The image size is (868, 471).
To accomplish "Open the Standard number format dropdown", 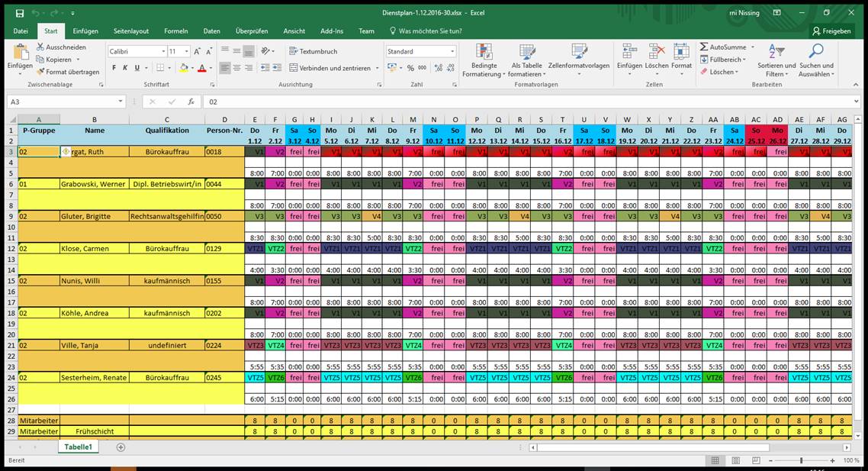I will pos(452,52).
